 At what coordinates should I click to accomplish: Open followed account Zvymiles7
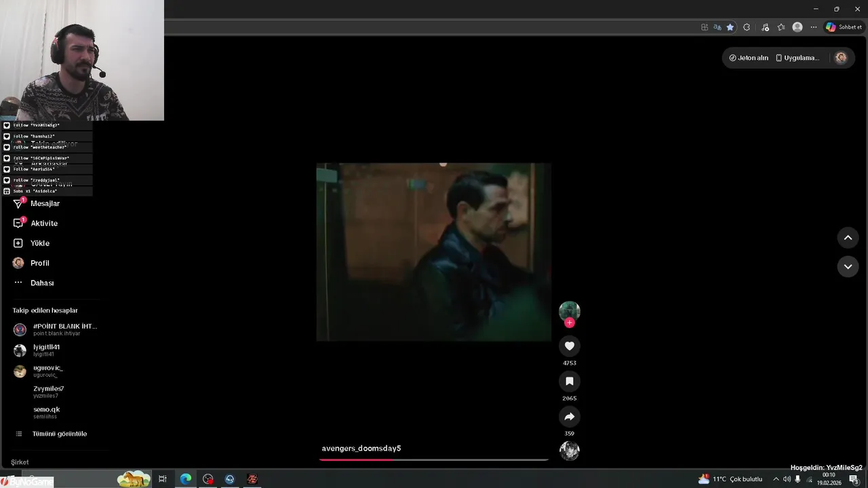pos(48,392)
